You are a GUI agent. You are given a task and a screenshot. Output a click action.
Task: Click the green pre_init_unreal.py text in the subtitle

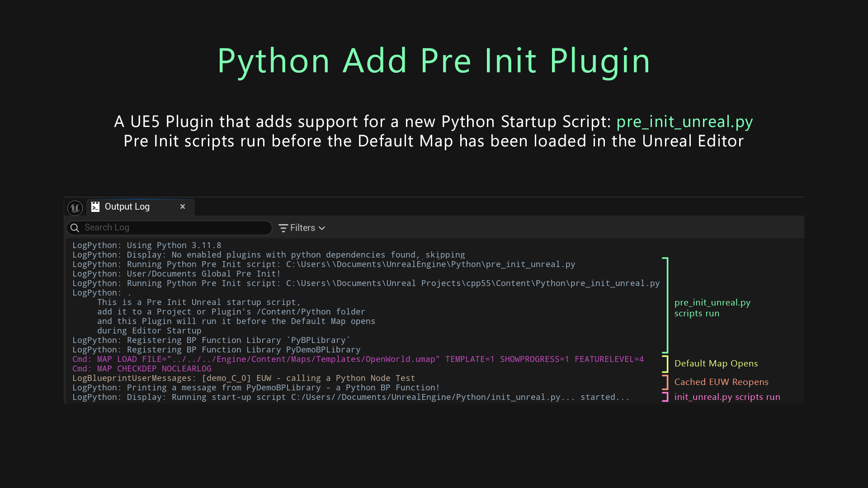(684, 122)
